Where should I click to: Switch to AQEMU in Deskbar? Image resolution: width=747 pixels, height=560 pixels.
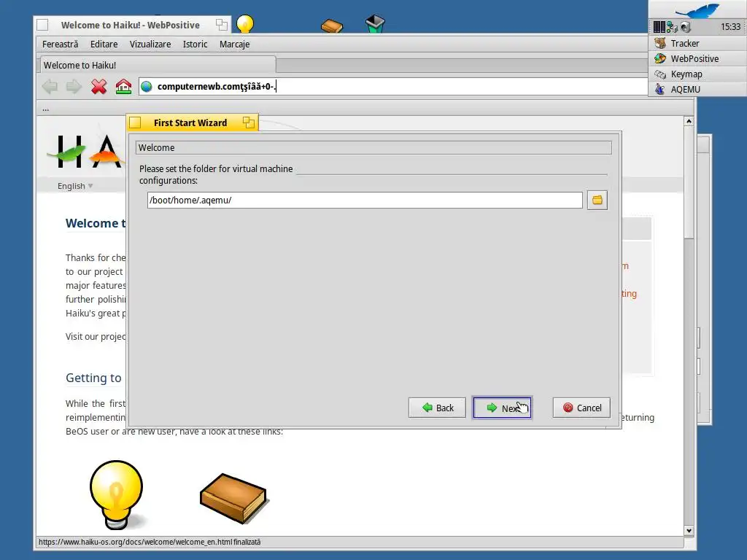pos(697,89)
